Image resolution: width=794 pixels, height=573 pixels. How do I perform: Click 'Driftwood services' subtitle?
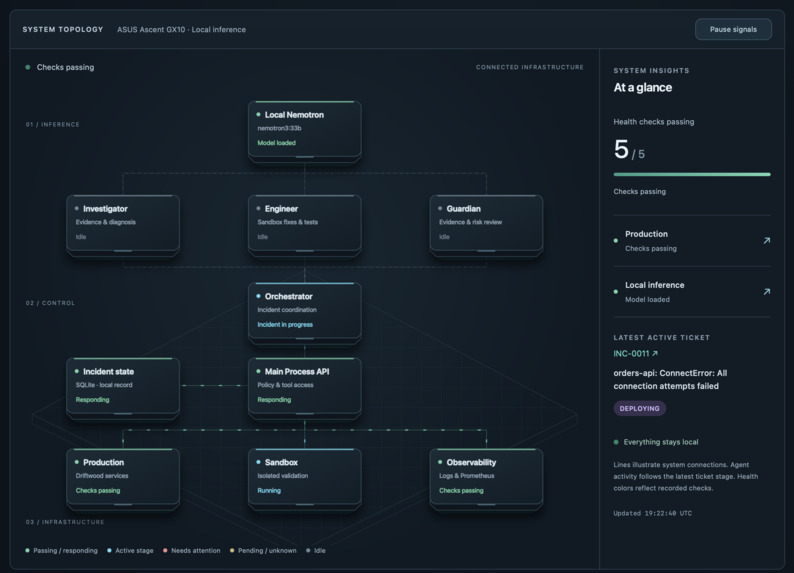[102, 476]
